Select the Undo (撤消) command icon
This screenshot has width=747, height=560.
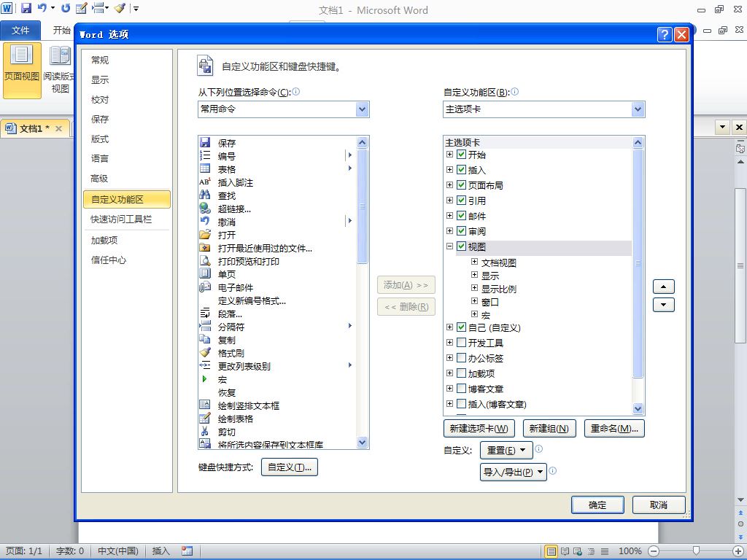click(x=205, y=221)
